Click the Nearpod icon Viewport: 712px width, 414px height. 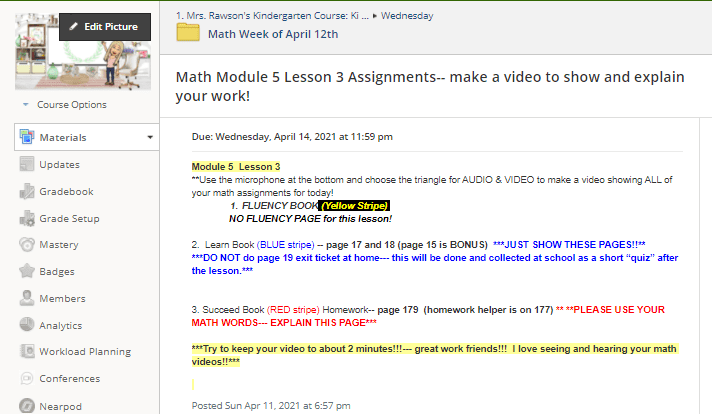27,405
